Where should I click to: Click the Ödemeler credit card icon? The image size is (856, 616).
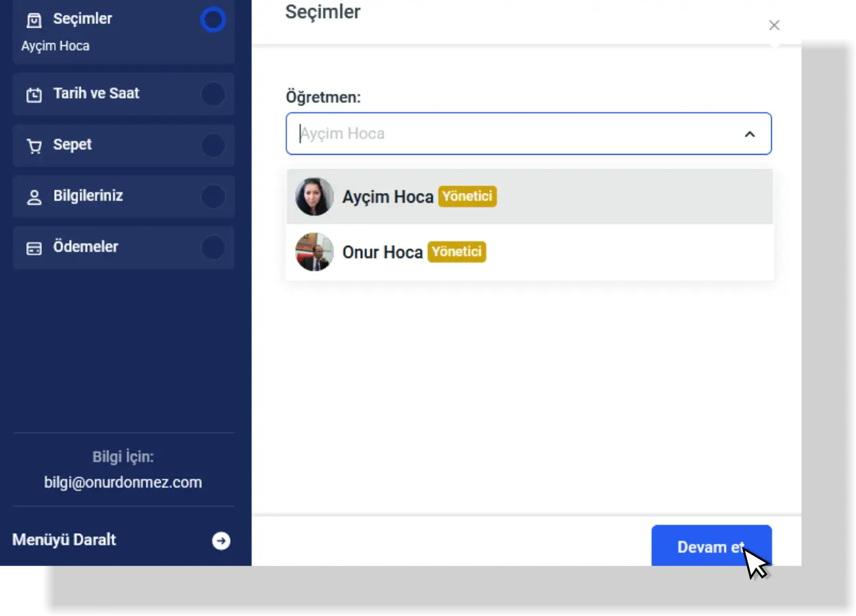34,248
